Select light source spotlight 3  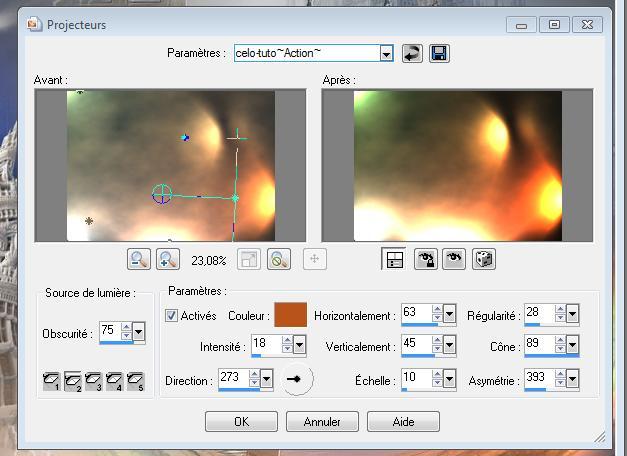[x=94, y=382]
